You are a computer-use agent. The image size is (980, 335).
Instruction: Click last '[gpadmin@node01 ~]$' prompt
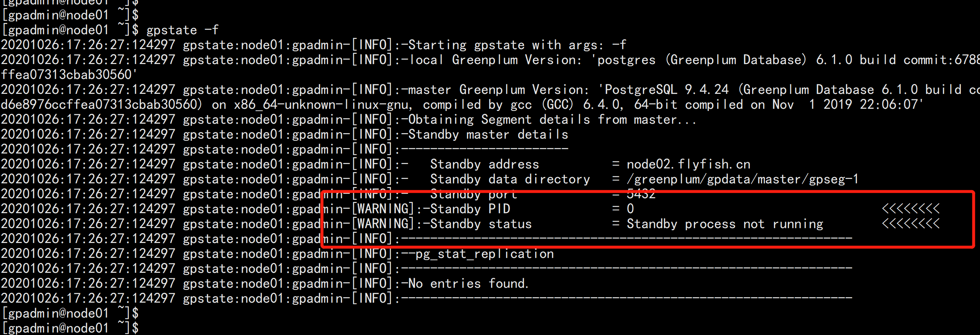pos(70,328)
